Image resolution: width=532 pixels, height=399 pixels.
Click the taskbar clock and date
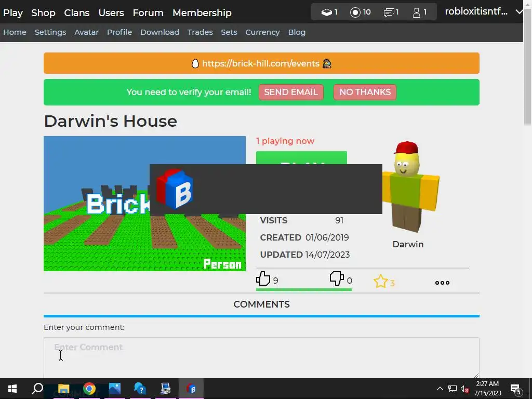(x=487, y=389)
